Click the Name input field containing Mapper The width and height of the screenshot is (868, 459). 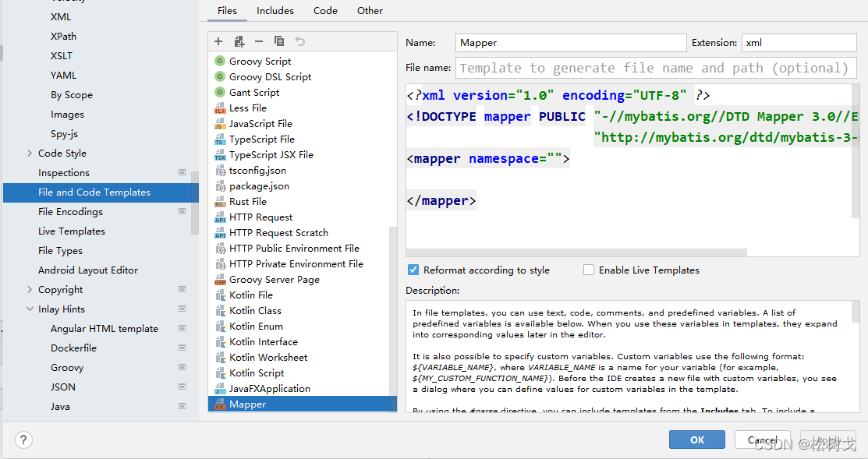click(x=571, y=43)
